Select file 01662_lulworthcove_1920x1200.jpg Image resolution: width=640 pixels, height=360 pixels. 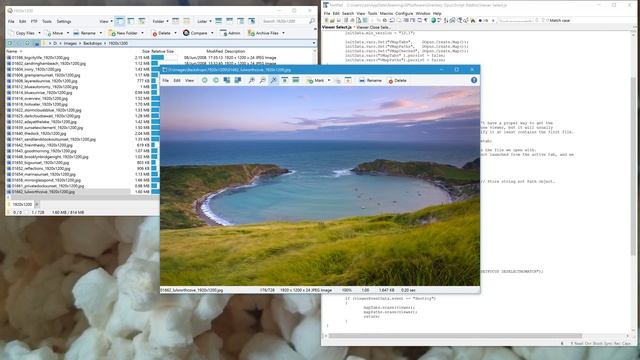tap(43, 192)
